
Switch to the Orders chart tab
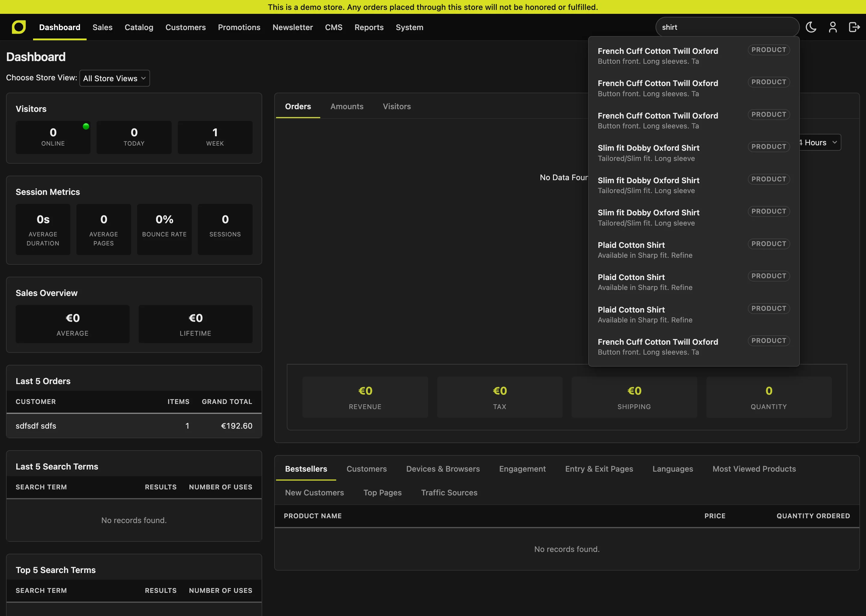[x=298, y=106]
